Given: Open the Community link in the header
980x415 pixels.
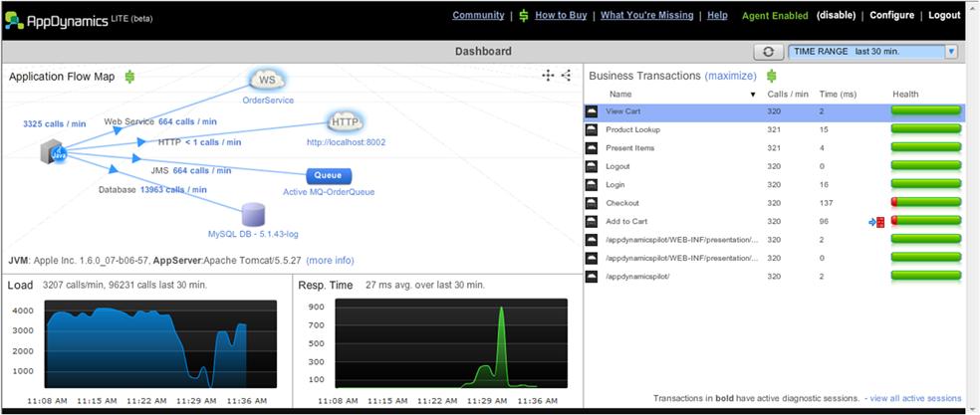Looking at the screenshot, I should coord(478,16).
